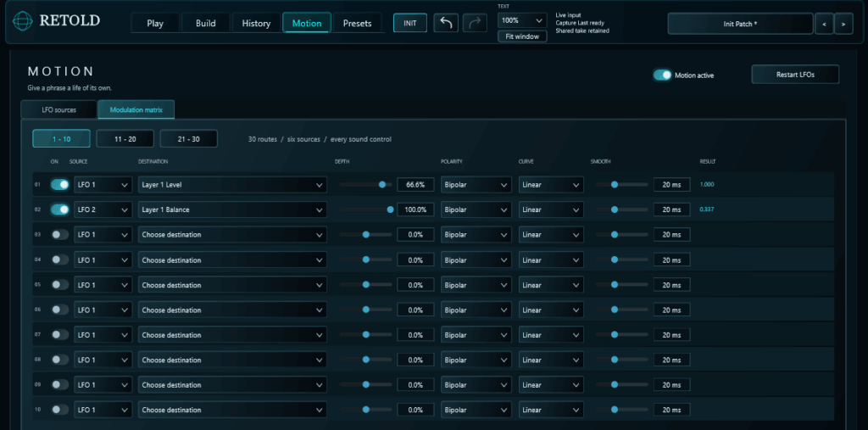Toggle Motion active switch
This screenshot has width=868, height=430.
pyautogui.click(x=662, y=75)
